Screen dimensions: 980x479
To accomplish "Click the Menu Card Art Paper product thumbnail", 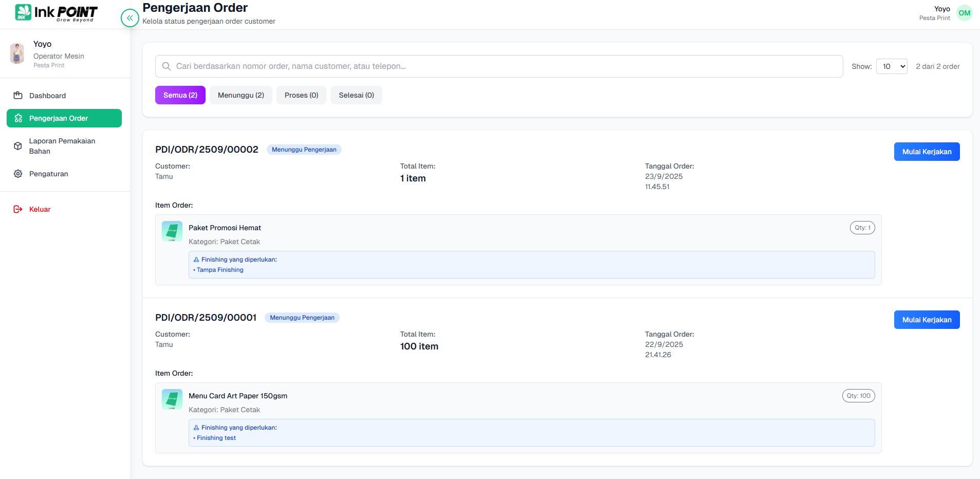I will 172,399.
